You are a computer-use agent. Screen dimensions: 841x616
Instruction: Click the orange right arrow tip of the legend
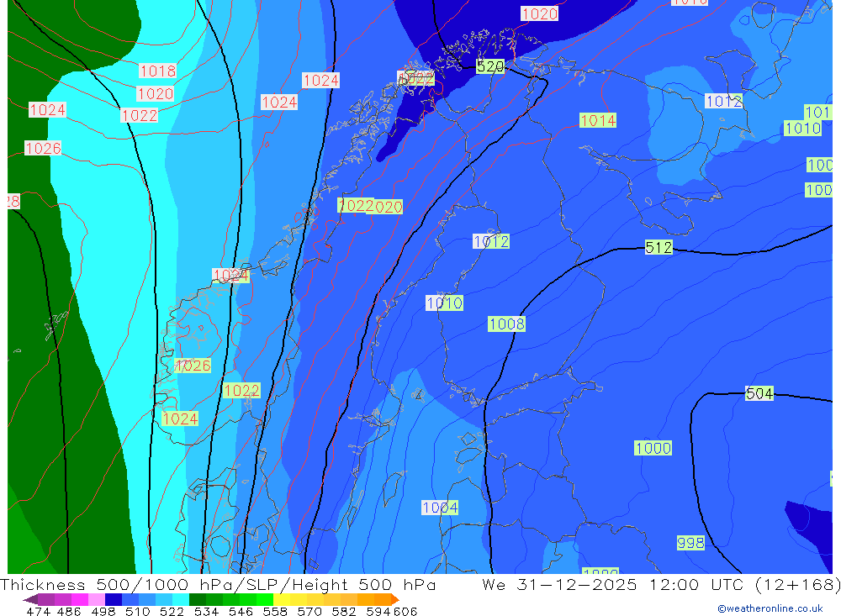(395, 600)
